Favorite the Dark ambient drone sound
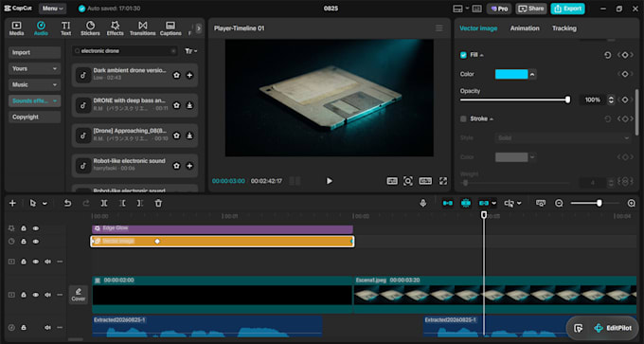This screenshot has height=344, width=644. point(176,75)
